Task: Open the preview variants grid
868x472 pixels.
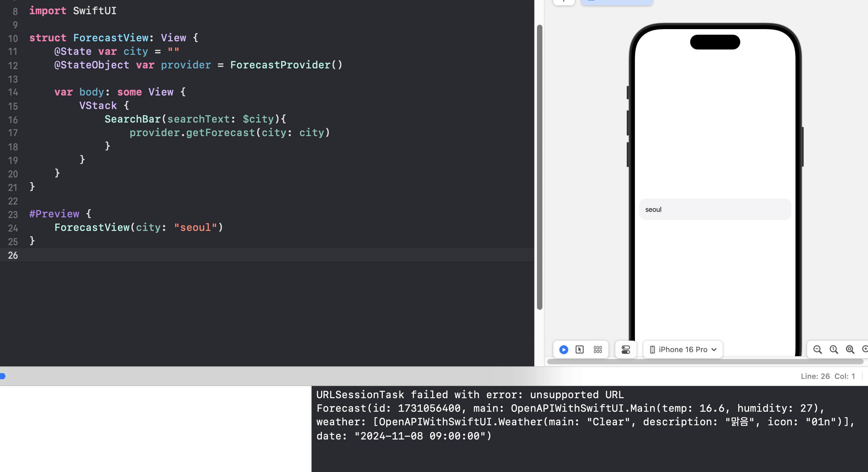Action: tap(598, 349)
